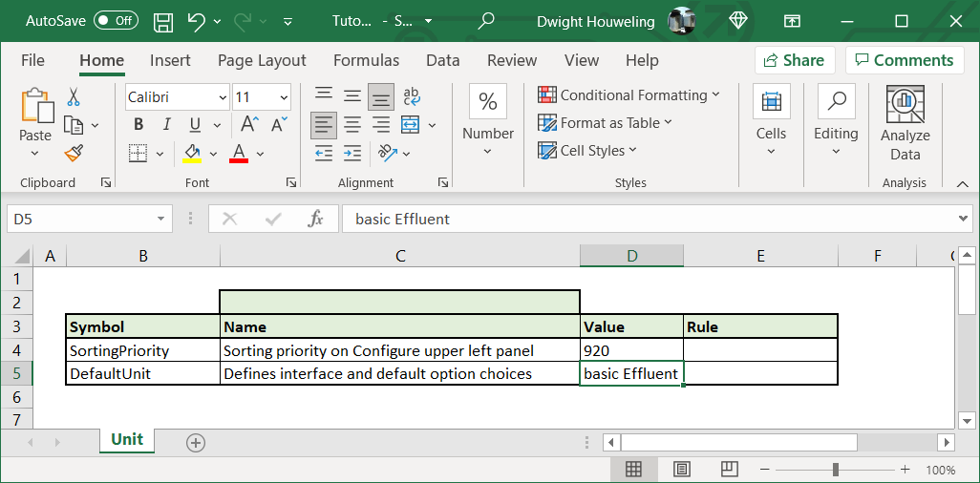The width and height of the screenshot is (980, 483).
Task: Click the Analyze Data icon
Action: (905, 124)
